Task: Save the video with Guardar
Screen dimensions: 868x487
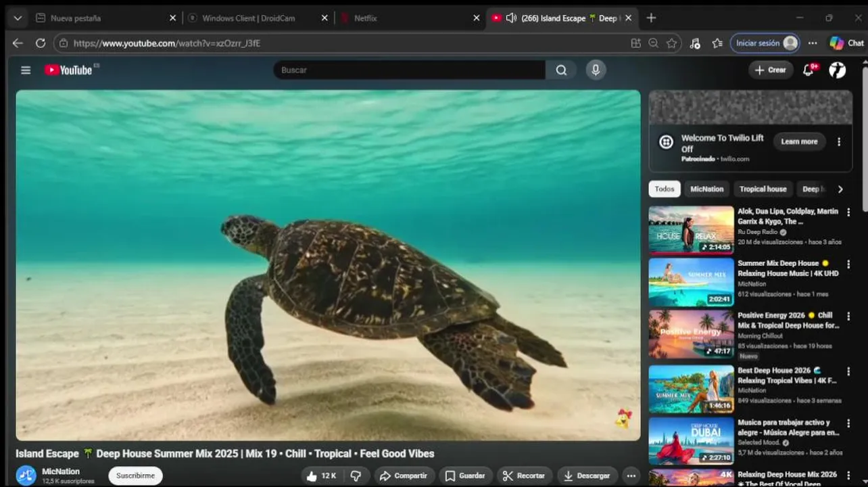Action: 466,476
